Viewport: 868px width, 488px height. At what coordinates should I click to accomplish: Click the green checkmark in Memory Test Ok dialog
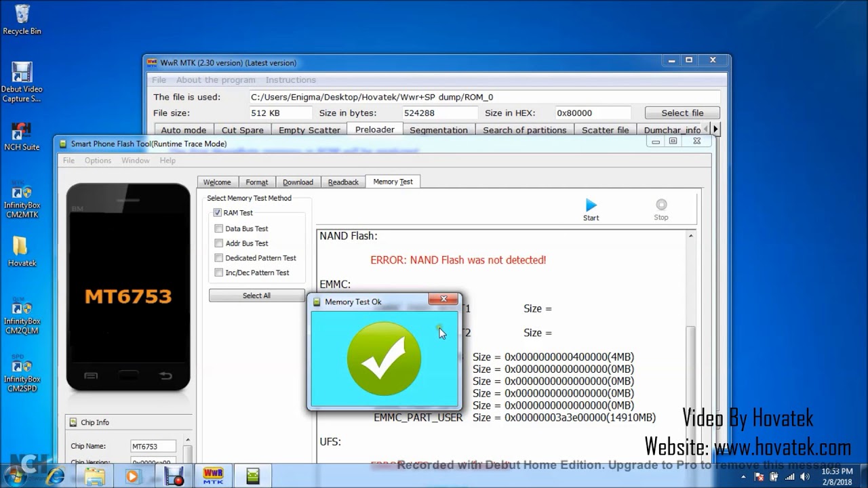click(384, 359)
